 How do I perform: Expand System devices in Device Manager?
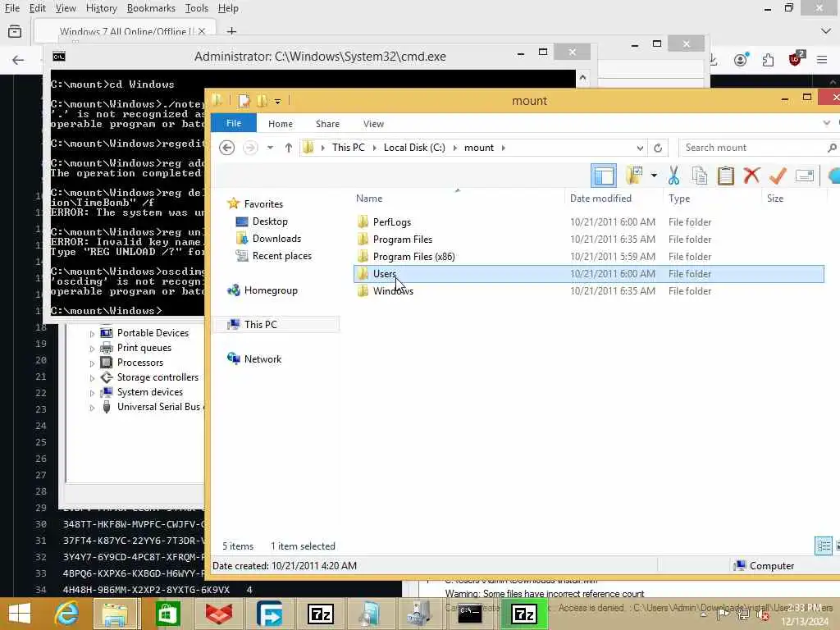(x=92, y=393)
